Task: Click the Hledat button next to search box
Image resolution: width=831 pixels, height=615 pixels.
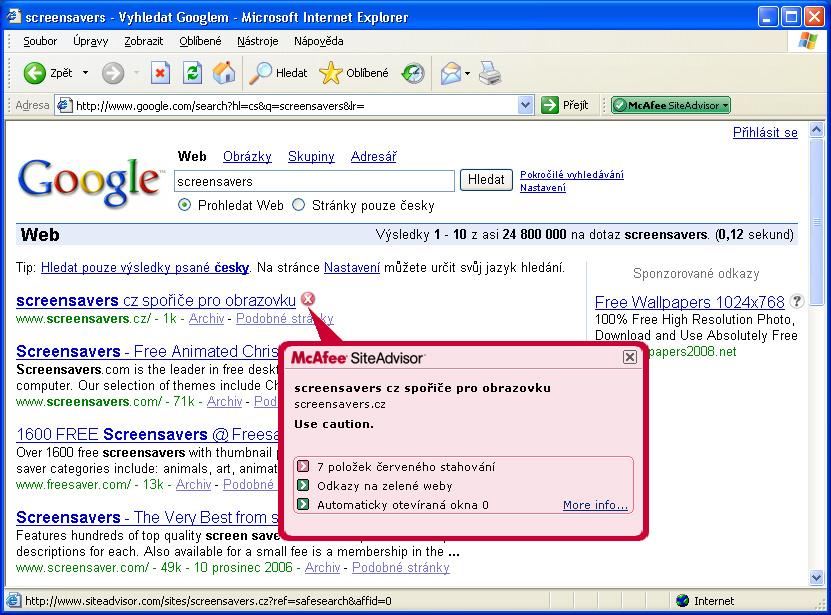Action: pyautogui.click(x=486, y=180)
